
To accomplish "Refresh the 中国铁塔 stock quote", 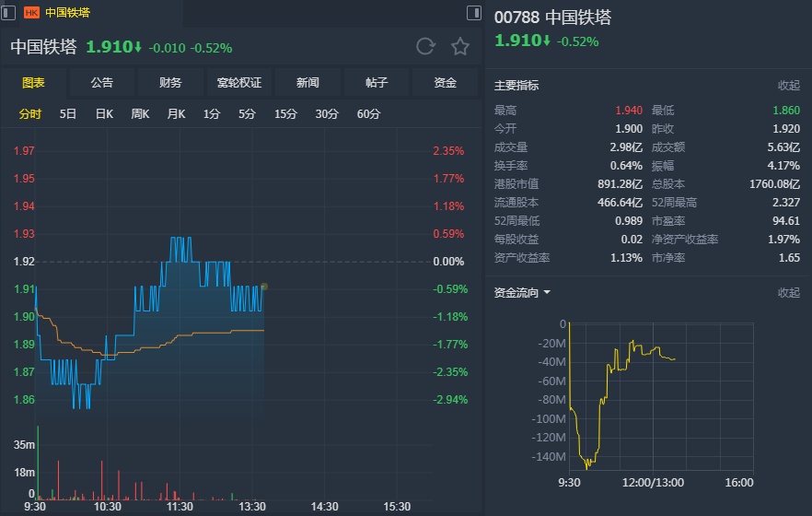I will 425,47.
